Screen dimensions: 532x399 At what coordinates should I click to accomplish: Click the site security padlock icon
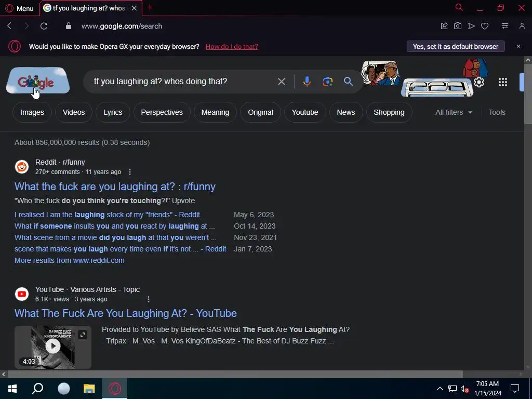tap(69, 26)
